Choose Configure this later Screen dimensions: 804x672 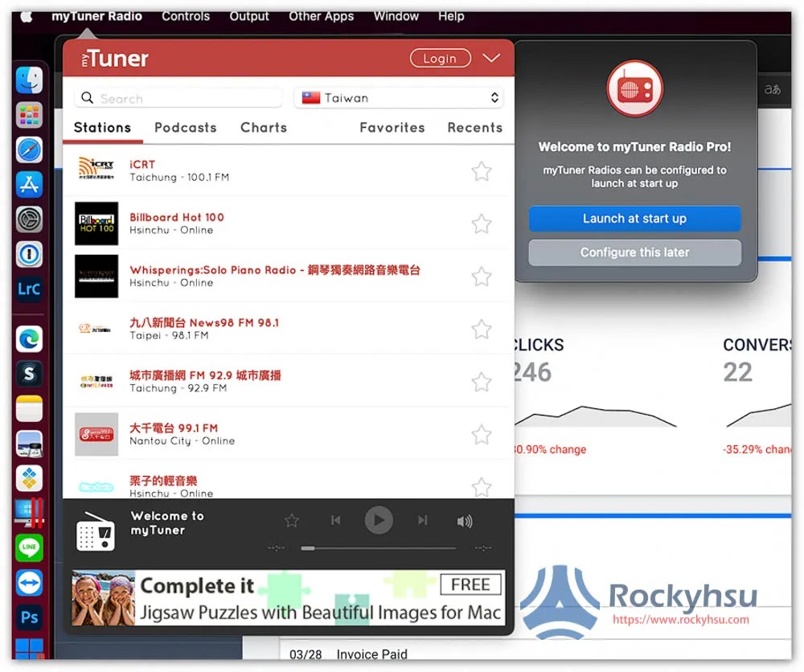(635, 252)
